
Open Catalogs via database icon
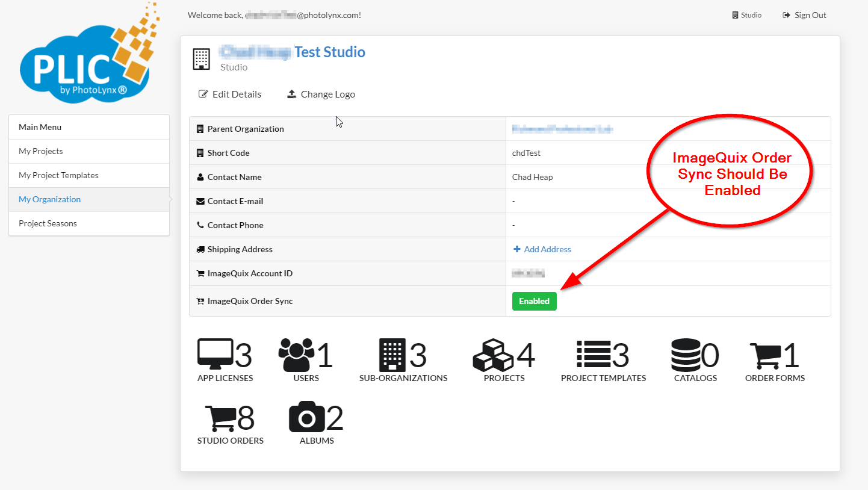(686, 355)
